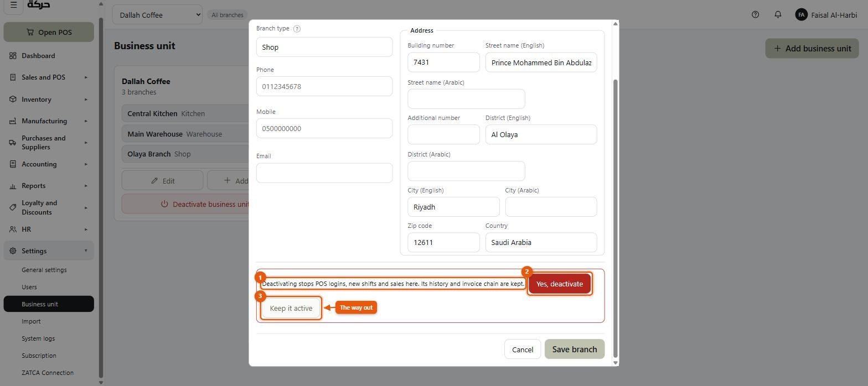
Task: Click the Sales and POS icon
Action: pos(13,77)
